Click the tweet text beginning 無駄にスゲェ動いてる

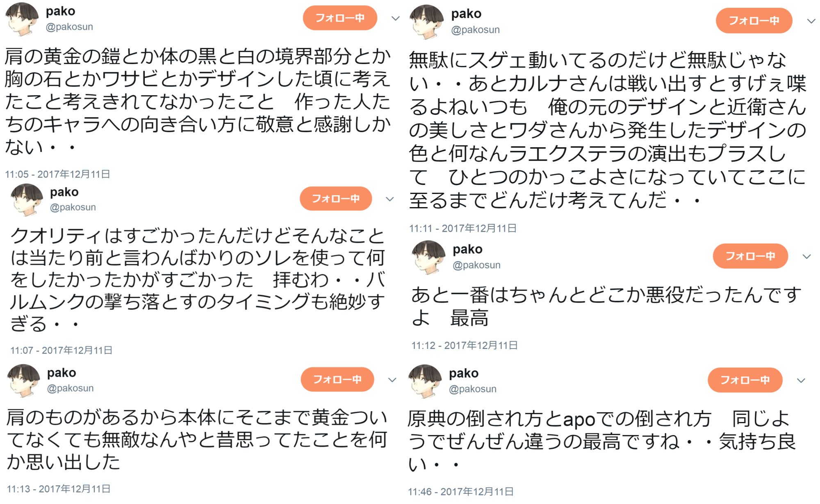pos(607,130)
